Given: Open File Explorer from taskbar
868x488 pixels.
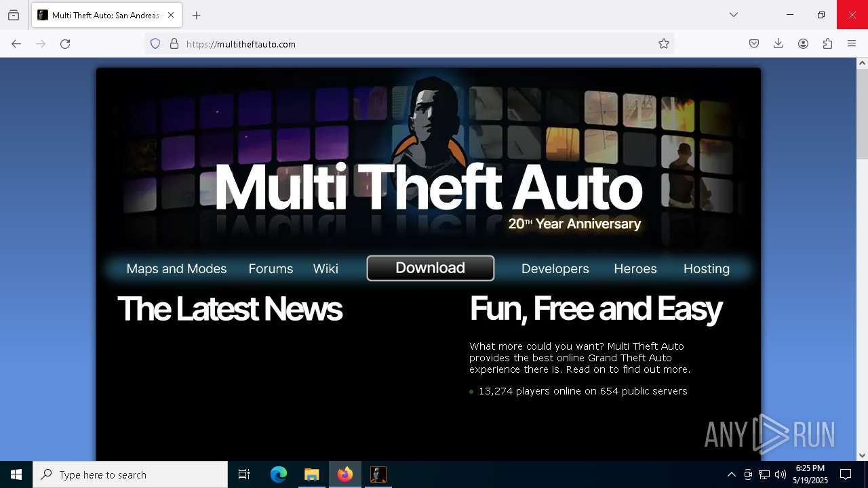Looking at the screenshot, I should coord(312,474).
